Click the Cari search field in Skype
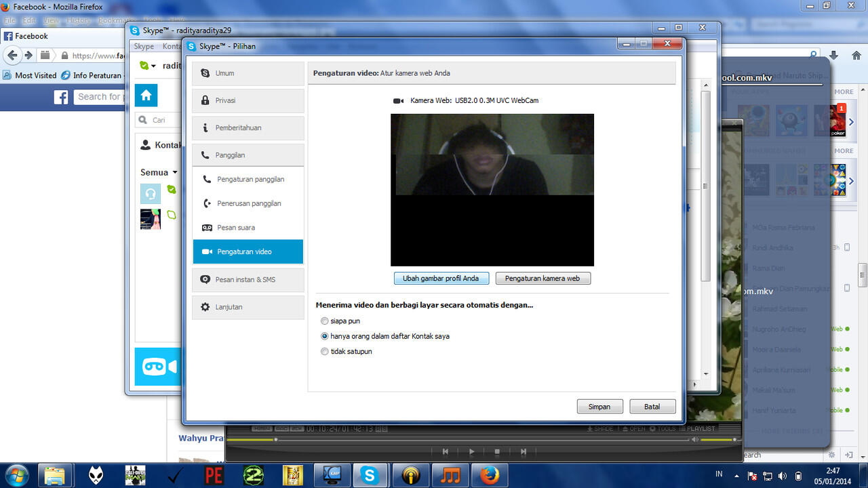Image resolution: width=868 pixels, height=488 pixels. [x=158, y=120]
